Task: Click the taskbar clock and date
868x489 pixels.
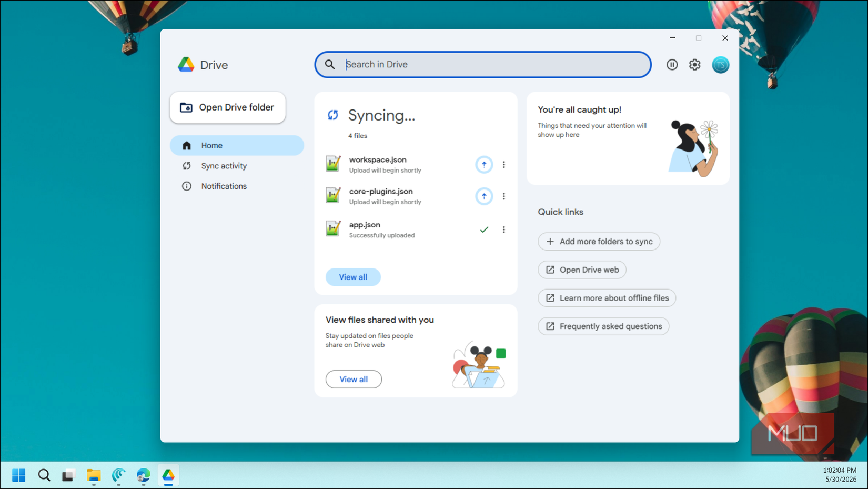Action: pyautogui.click(x=840, y=475)
